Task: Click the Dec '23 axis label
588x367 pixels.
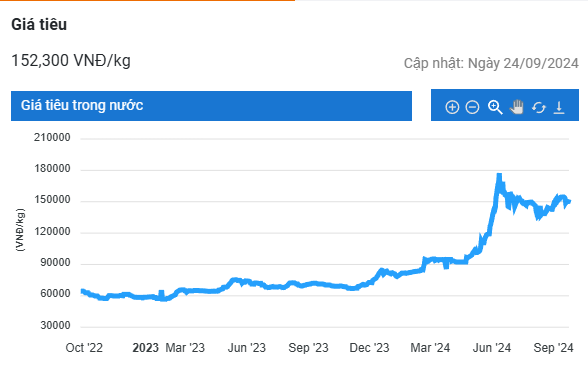Action: click(369, 348)
